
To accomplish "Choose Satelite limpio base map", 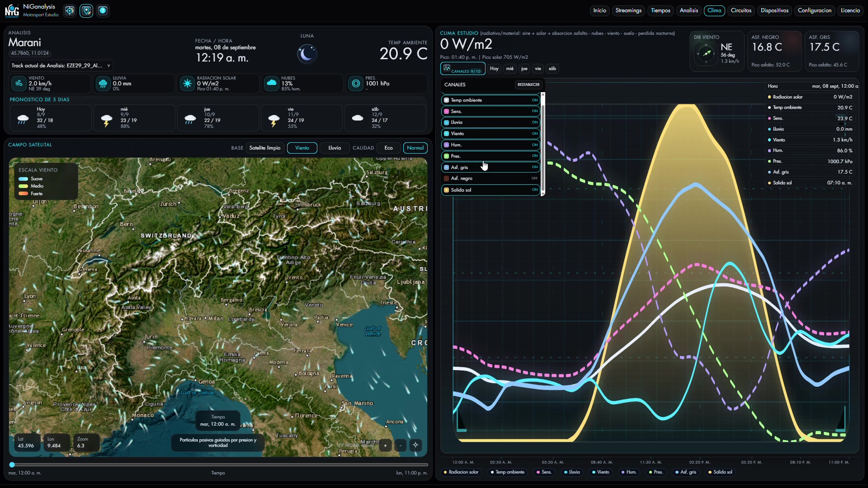I will [265, 148].
